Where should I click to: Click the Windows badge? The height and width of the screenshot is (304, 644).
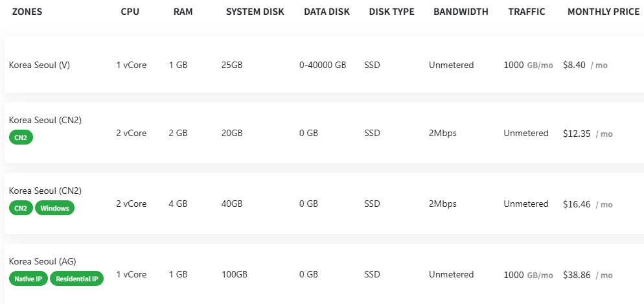pyautogui.click(x=54, y=208)
